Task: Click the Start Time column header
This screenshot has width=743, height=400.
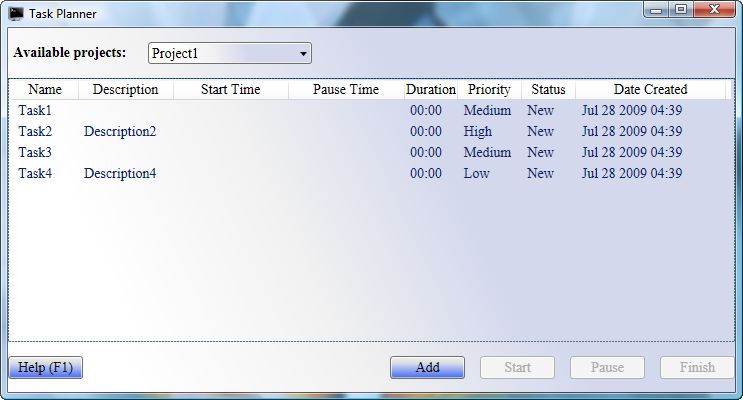Action: click(x=230, y=90)
